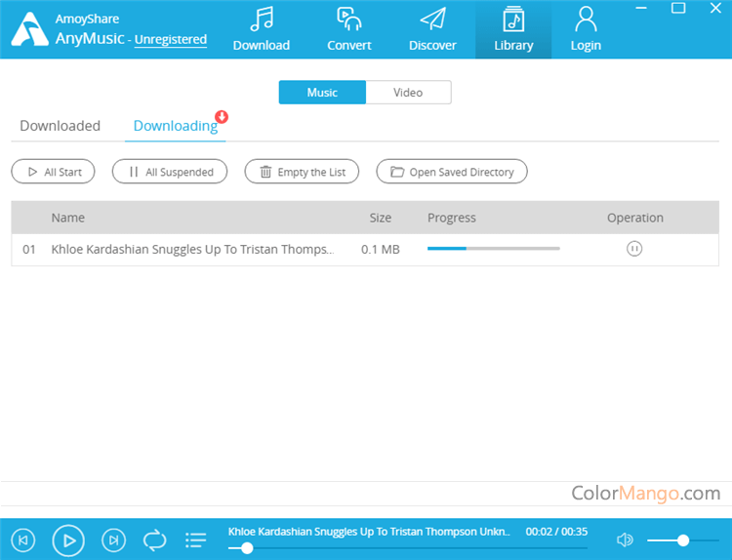Adjust the volume slider handle
Image resolution: width=732 pixels, height=560 pixels.
tap(683, 540)
